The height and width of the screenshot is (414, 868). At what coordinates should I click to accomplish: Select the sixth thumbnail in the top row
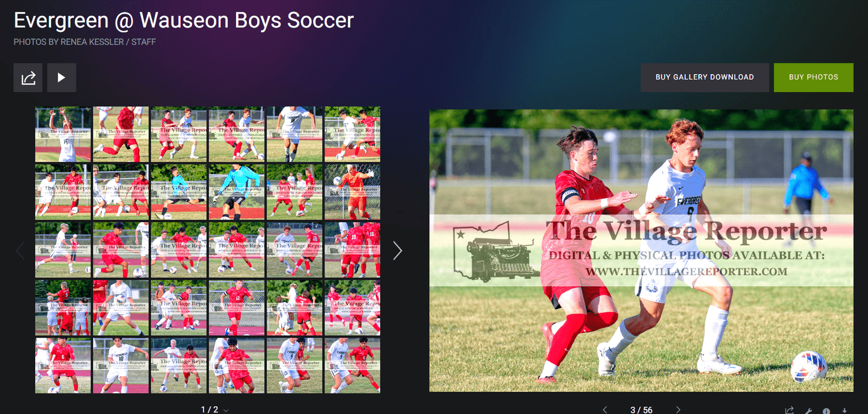[x=353, y=134]
